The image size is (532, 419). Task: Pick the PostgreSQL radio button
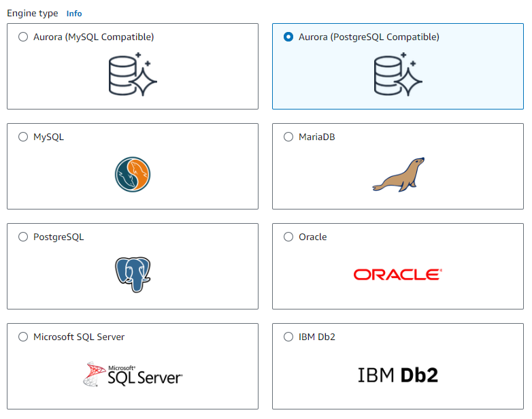pyautogui.click(x=23, y=237)
